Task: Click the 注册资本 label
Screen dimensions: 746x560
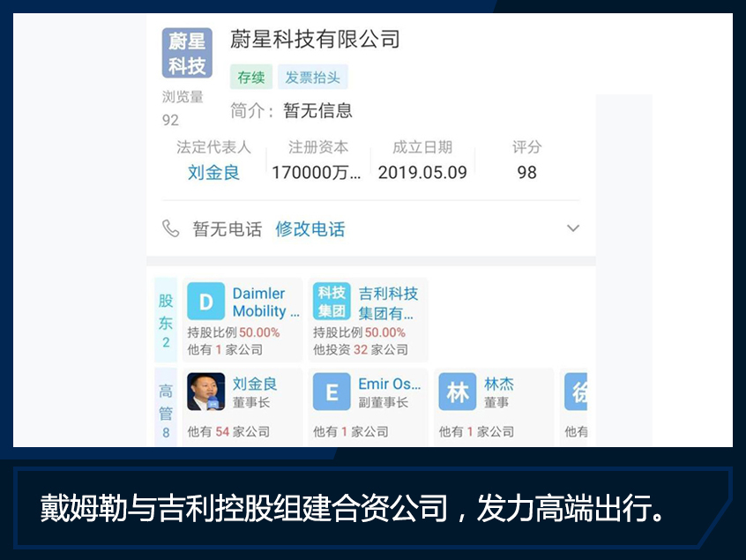Action: [x=318, y=147]
